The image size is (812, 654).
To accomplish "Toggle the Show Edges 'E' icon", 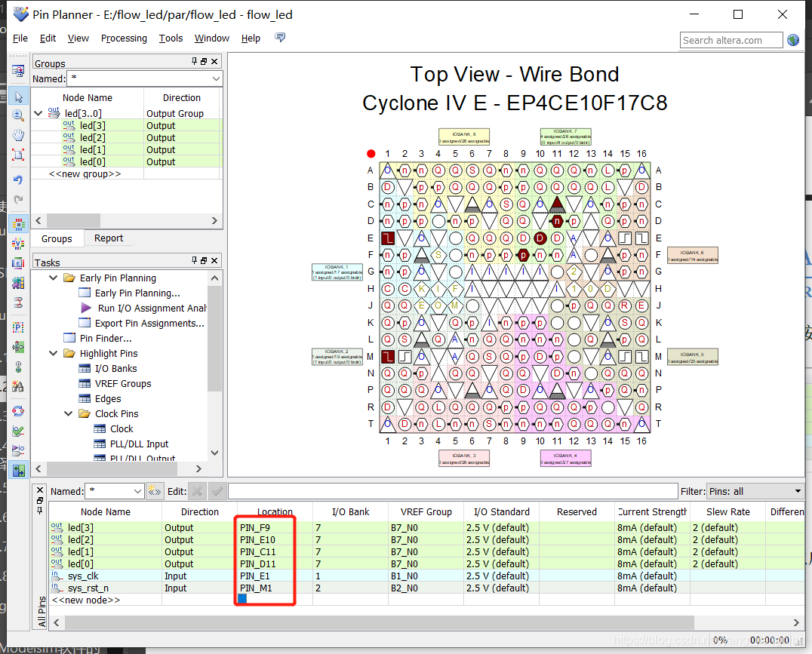I will point(18,263).
